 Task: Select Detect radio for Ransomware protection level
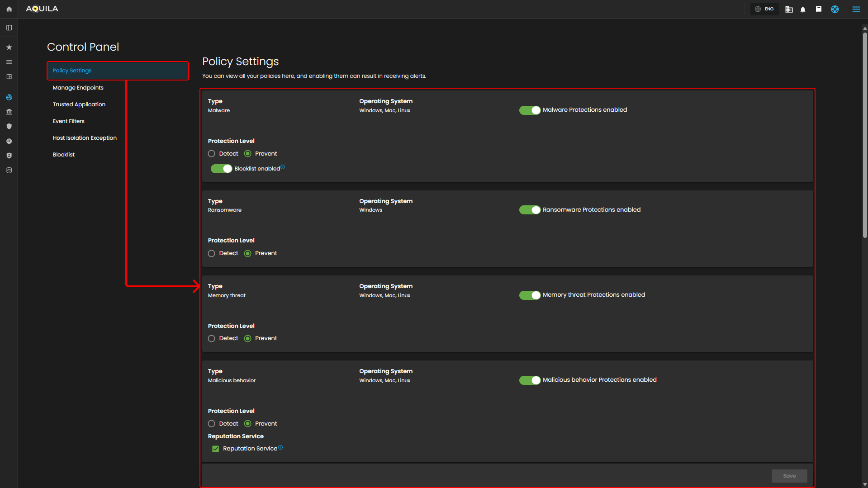click(212, 254)
